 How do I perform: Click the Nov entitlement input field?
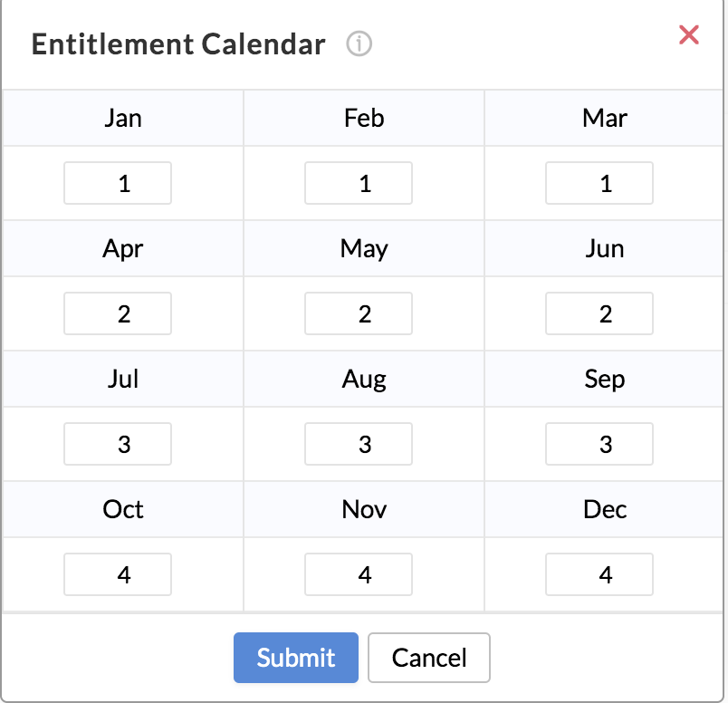click(x=359, y=574)
